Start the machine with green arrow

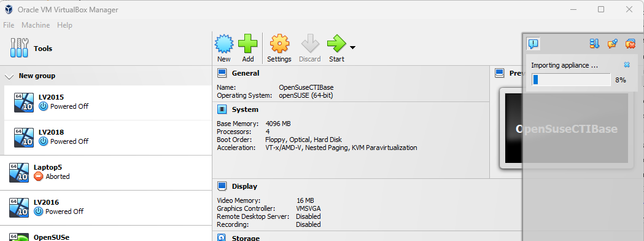pyautogui.click(x=336, y=44)
